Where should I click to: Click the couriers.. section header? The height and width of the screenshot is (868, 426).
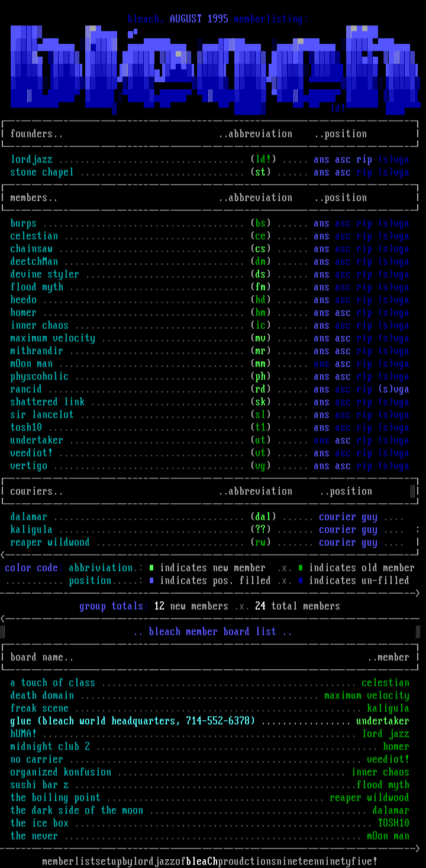point(36,491)
